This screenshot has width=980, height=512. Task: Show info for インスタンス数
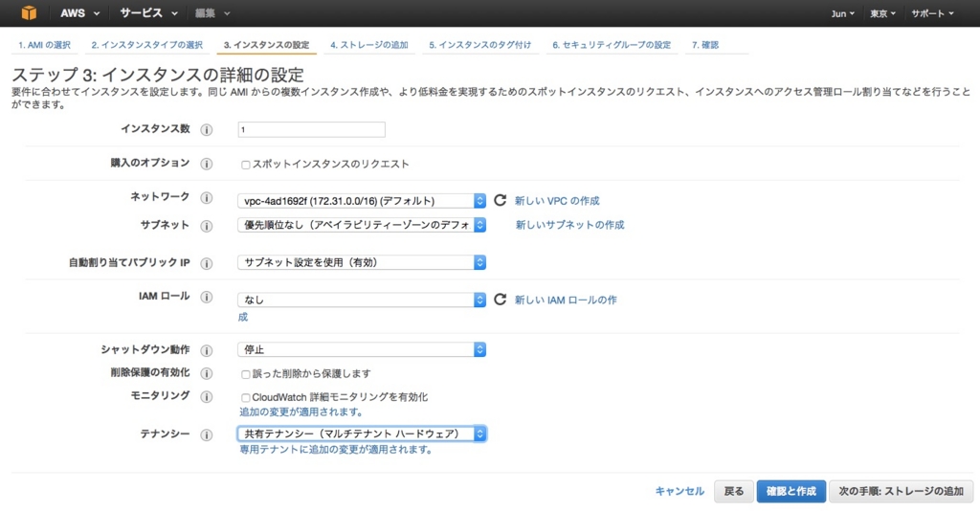207,129
